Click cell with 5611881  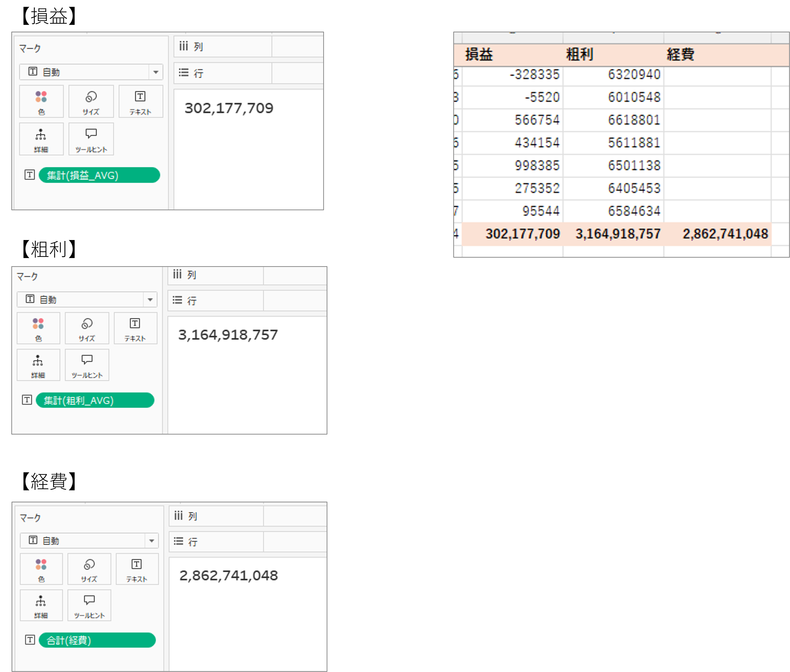[x=613, y=143]
